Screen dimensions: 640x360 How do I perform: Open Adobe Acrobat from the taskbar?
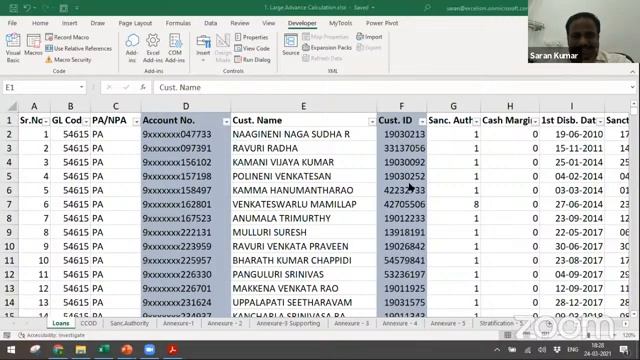click(x=173, y=350)
